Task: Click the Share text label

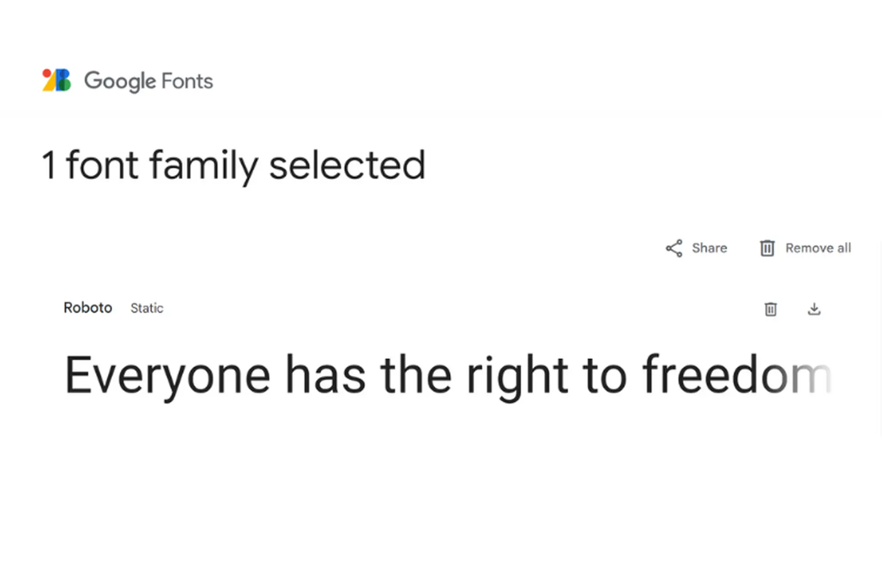Action: pyautogui.click(x=709, y=249)
